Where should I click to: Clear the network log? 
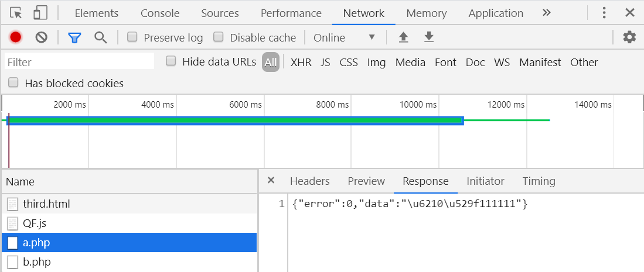coord(41,38)
